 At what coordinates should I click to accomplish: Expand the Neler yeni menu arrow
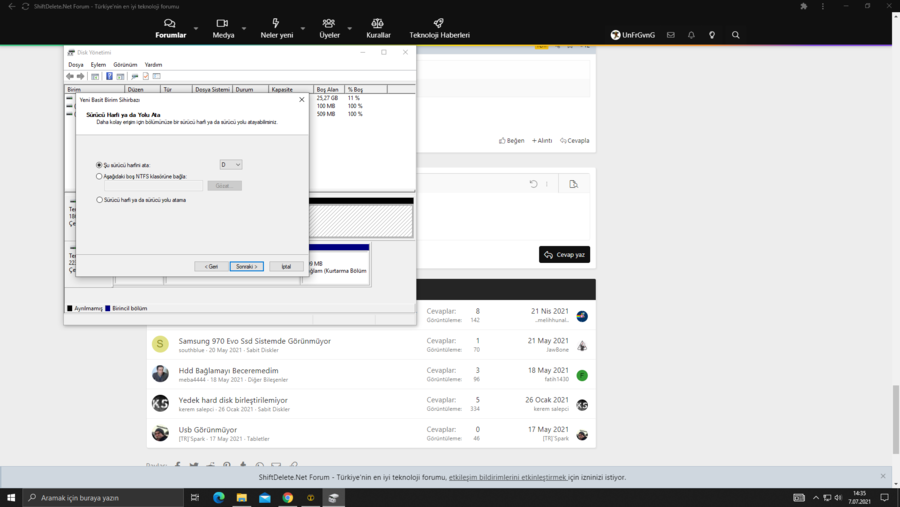[302, 29]
